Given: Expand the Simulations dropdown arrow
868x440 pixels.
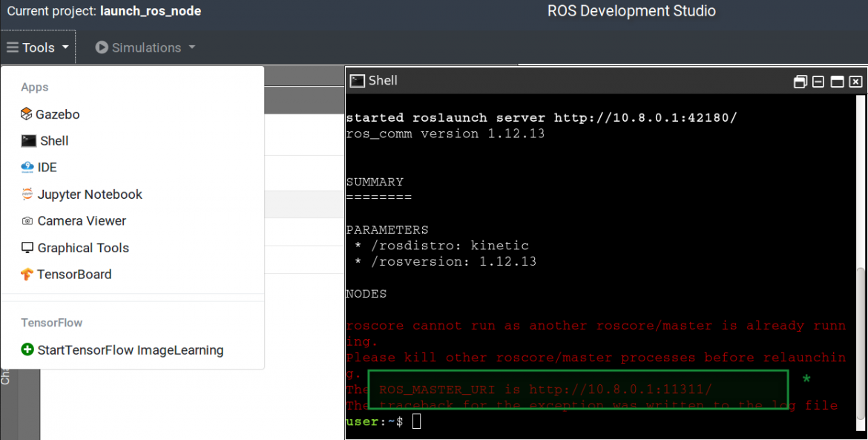Looking at the screenshot, I should tap(192, 47).
